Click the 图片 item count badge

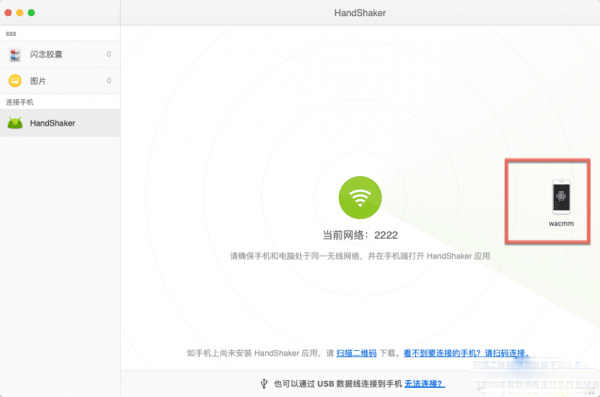[109, 81]
